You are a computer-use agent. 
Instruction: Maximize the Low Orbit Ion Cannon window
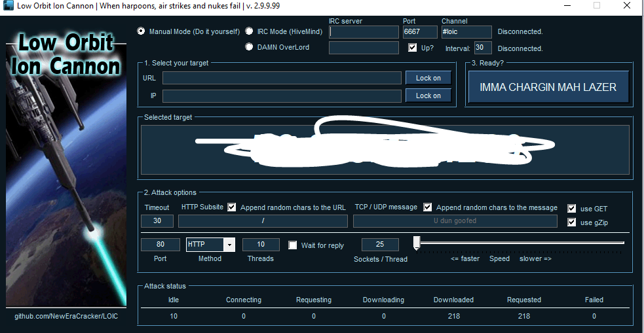tap(597, 6)
